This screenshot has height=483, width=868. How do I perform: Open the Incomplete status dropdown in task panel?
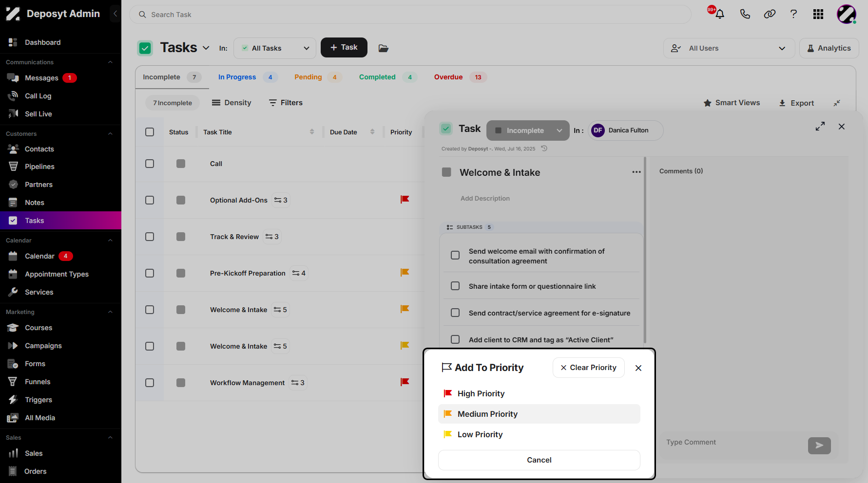pyautogui.click(x=528, y=130)
